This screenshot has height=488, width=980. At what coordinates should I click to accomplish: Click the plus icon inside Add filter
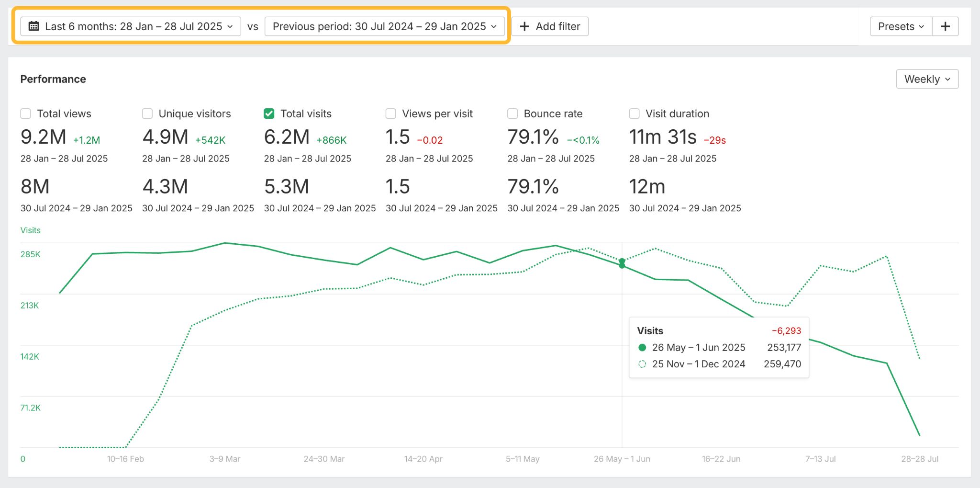point(524,26)
